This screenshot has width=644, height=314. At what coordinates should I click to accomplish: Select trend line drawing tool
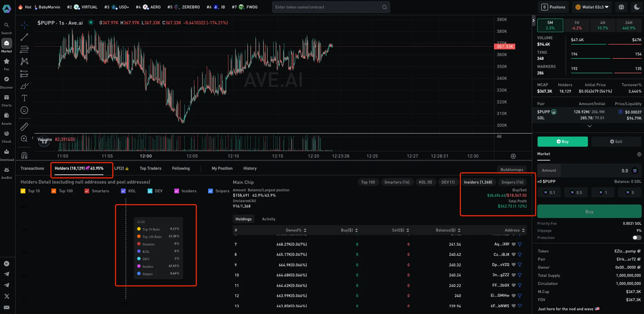pyautogui.click(x=24, y=37)
